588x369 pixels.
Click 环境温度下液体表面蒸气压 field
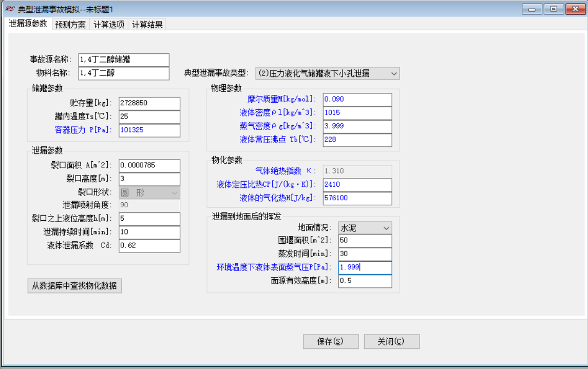click(365, 267)
